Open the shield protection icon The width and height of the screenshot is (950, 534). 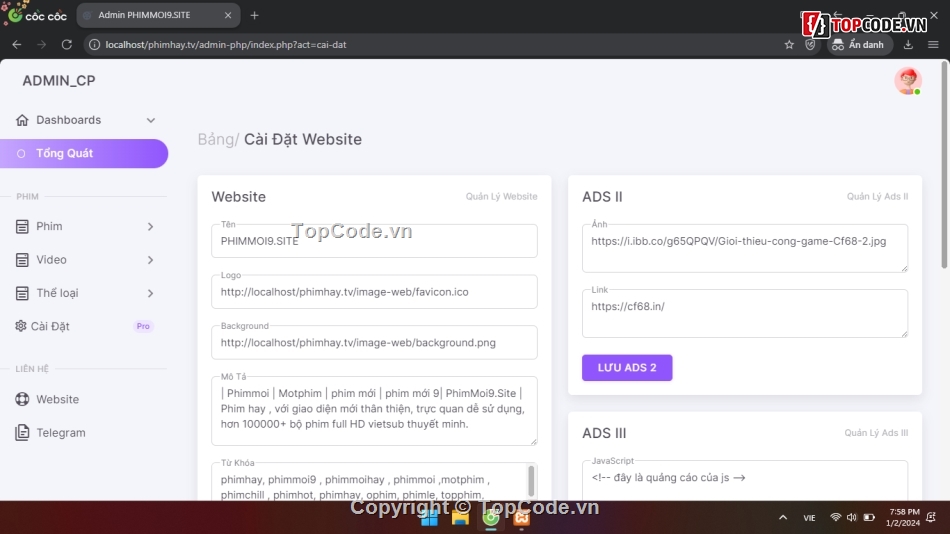[x=810, y=45]
